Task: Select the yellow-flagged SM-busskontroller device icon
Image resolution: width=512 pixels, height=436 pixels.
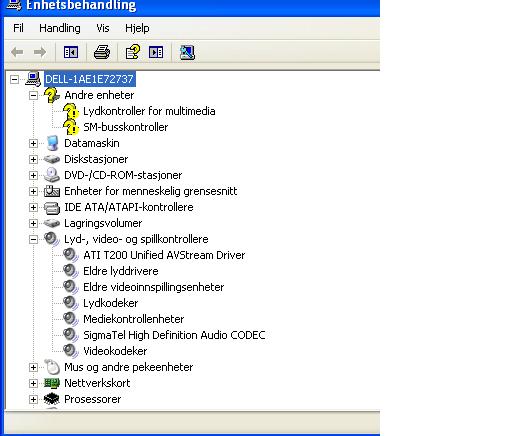Action: [x=71, y=127]
